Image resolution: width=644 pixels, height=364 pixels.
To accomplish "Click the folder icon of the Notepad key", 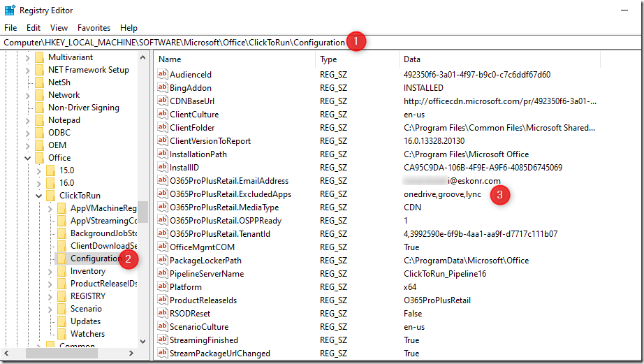I will pyautogui.click(x=39, y=120).
